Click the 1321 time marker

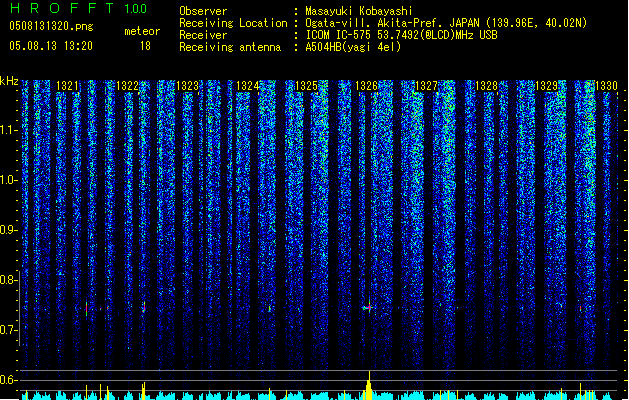pos(67,86)
